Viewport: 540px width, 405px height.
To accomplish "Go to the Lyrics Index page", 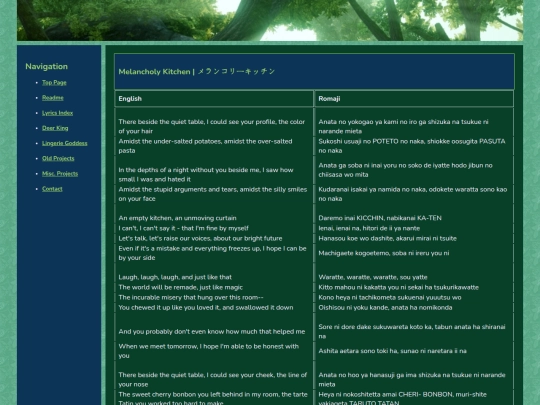I will click(58, 113).
